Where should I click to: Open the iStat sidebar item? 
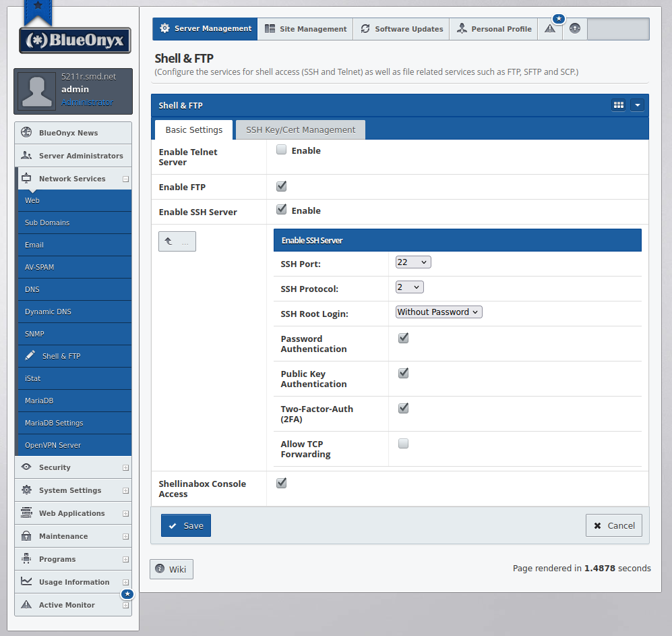click(75, 378)
